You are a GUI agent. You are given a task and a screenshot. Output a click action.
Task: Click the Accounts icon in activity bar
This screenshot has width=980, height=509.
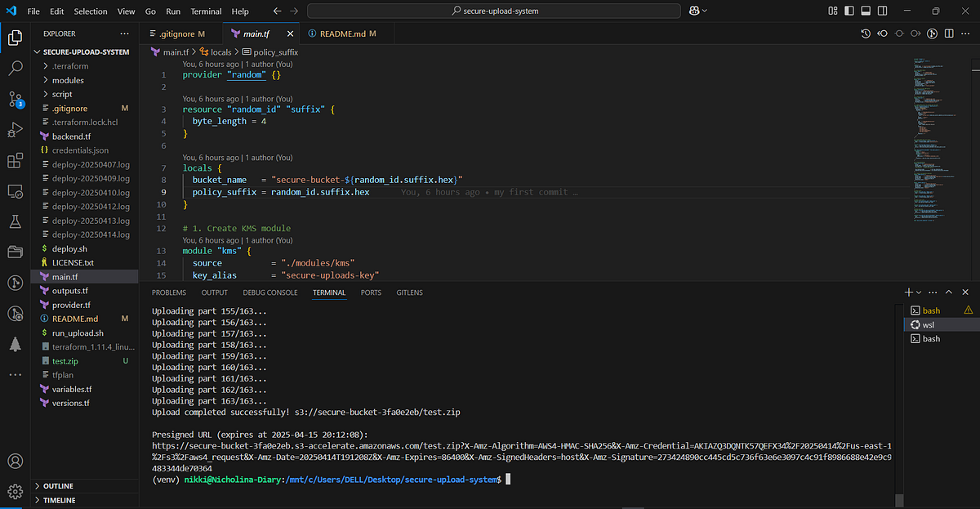coord(15,462)
